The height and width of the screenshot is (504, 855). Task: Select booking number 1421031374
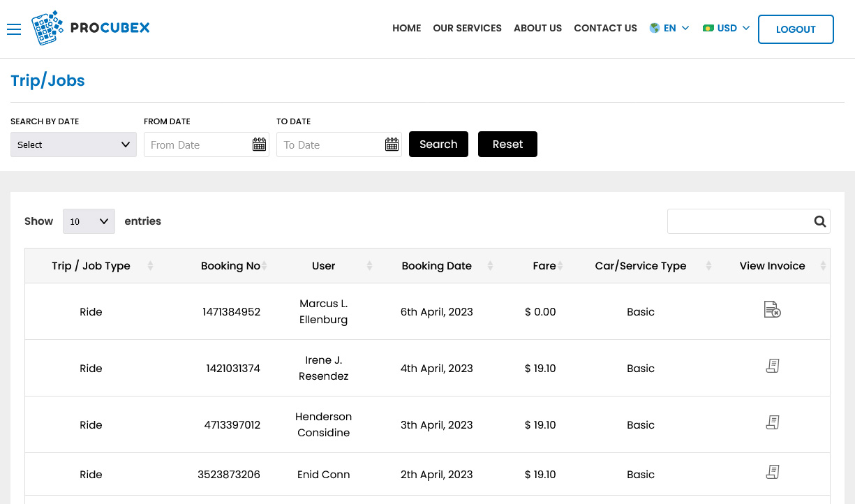(x=233, y=369)
